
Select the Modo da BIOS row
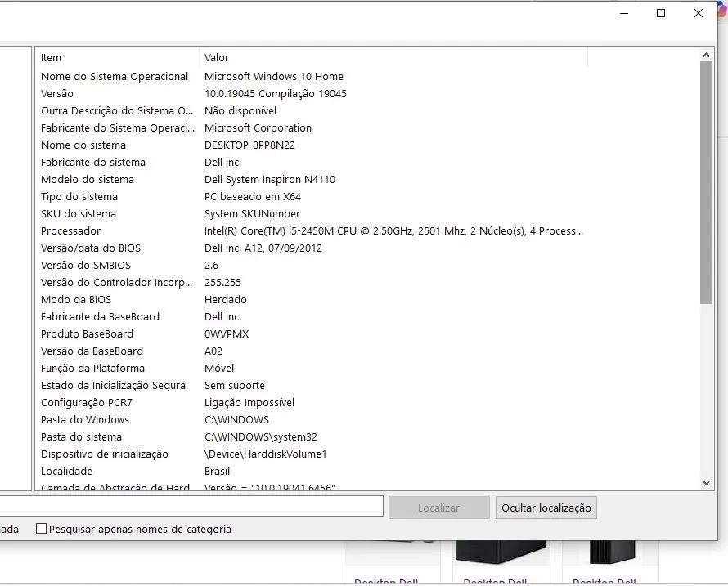pos(311,299)
